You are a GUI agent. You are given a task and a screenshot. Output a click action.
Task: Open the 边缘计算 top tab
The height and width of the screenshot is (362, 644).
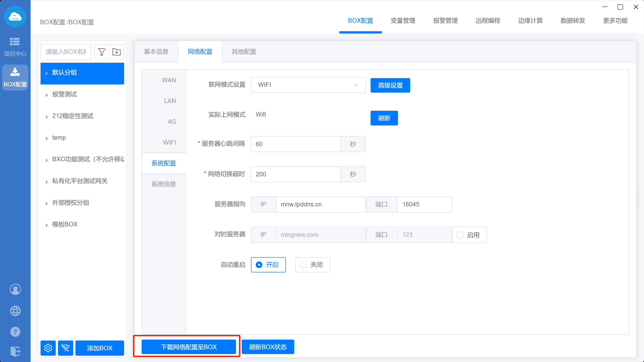530,21
